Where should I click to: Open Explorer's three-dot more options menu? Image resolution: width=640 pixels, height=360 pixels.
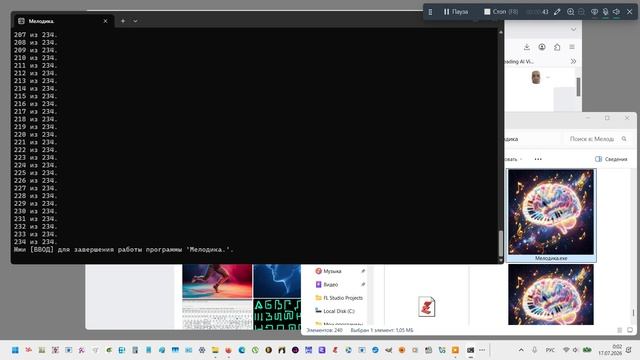(x=538, y=159)
